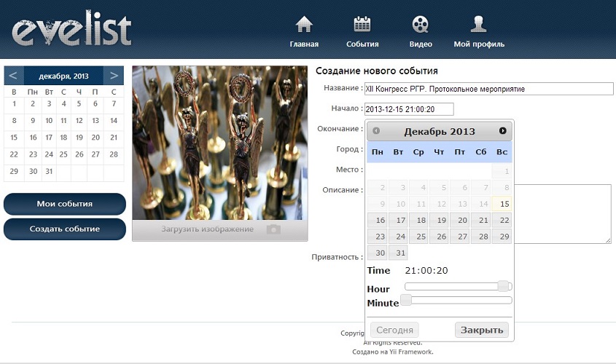The image size is (616, 364).
Task: Select day 27 in datepicker popup
Action: pyautogui.click(x=460, y=237)
